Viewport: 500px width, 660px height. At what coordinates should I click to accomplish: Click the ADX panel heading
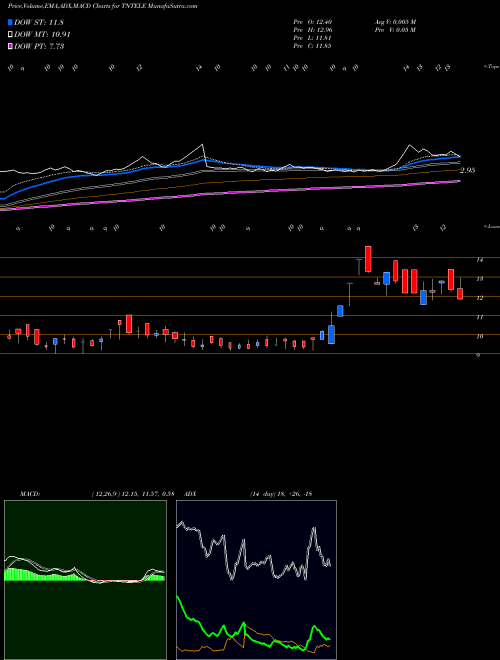[x=190, y=494]
